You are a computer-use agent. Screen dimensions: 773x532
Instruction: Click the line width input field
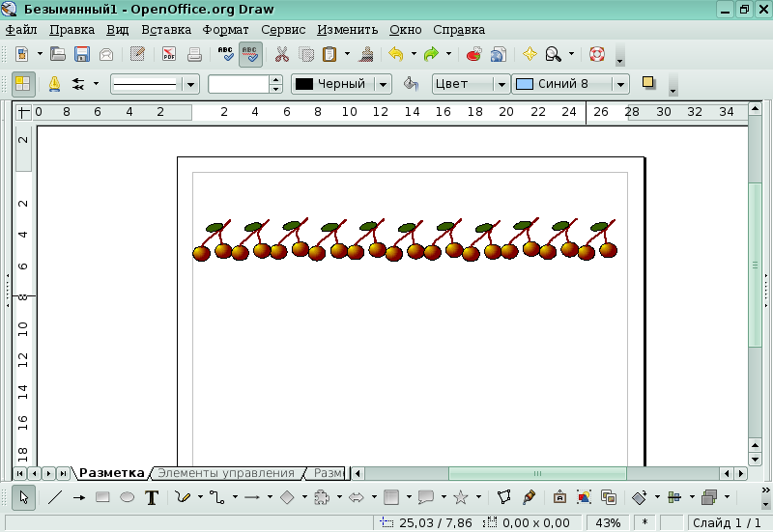point(239,84)
